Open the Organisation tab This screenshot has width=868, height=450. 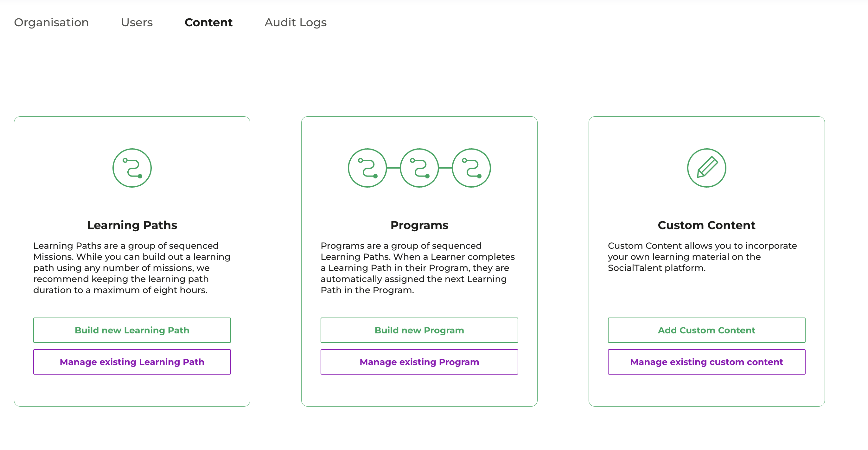tap(51, 22)
